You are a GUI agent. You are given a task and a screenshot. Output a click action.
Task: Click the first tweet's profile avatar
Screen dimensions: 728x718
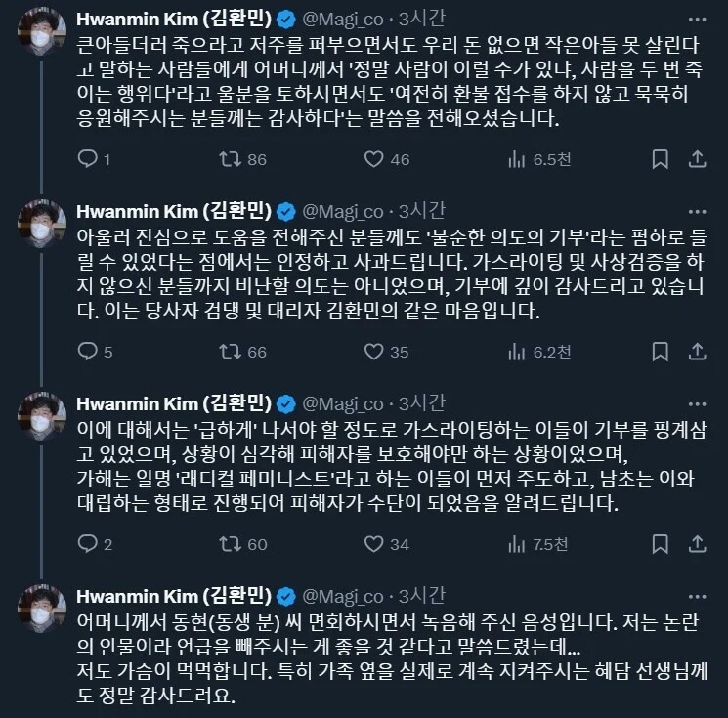tap(40, 37)
